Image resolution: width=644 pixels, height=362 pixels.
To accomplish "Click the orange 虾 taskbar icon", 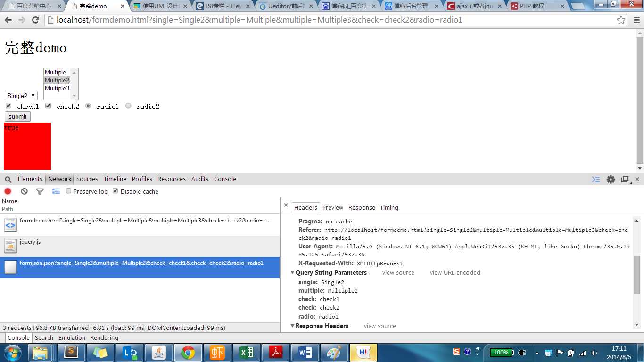I will click(217, 352).
